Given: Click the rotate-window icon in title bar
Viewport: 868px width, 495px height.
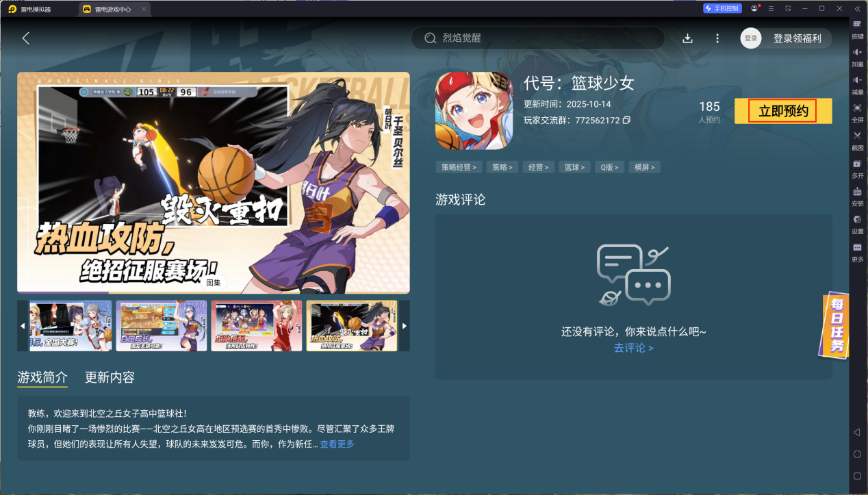Looking at the screenshot, I should point(788,8).
